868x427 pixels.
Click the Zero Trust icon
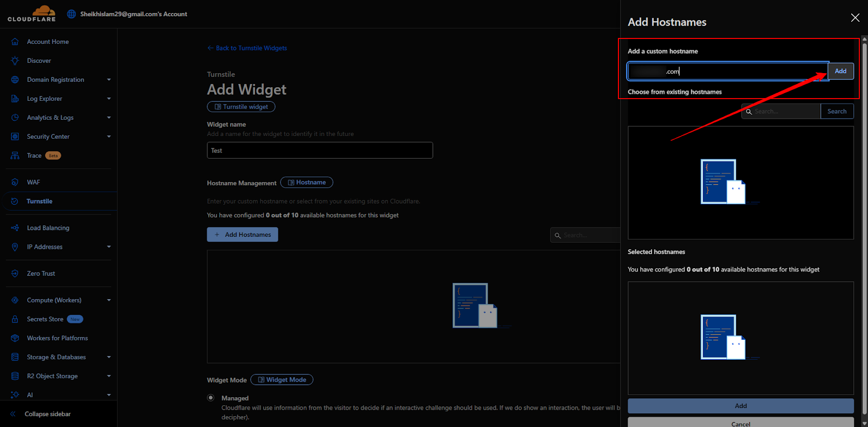15,274
